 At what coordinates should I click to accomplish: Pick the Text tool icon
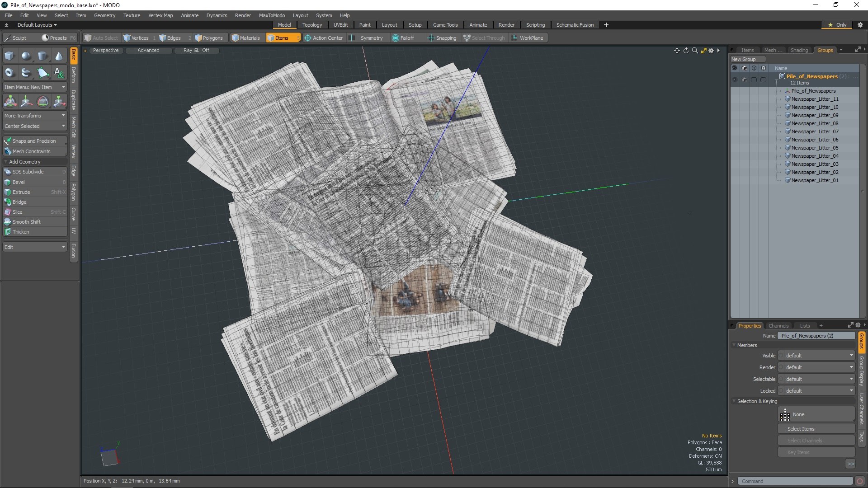click(59, 72)
